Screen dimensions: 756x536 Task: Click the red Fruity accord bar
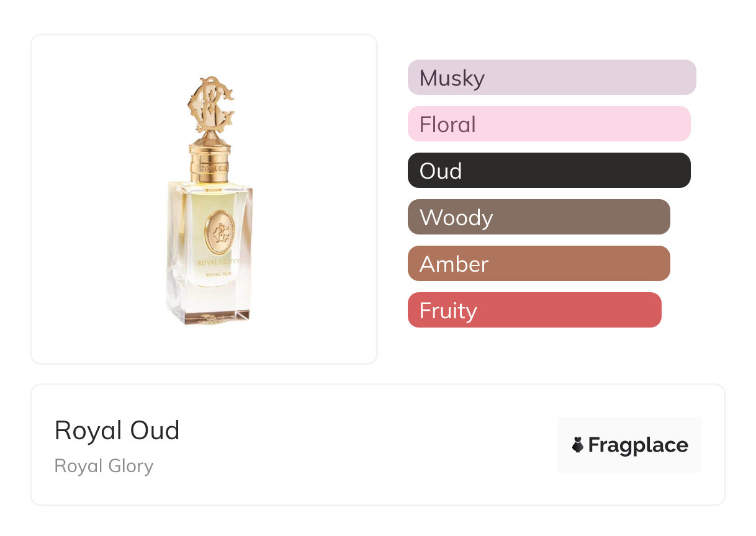click(x=534, y=310)
